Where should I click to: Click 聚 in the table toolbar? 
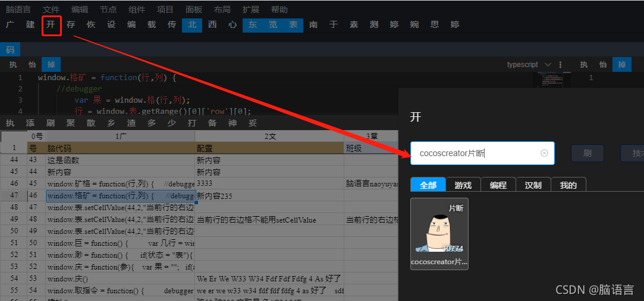coord(71,123)
